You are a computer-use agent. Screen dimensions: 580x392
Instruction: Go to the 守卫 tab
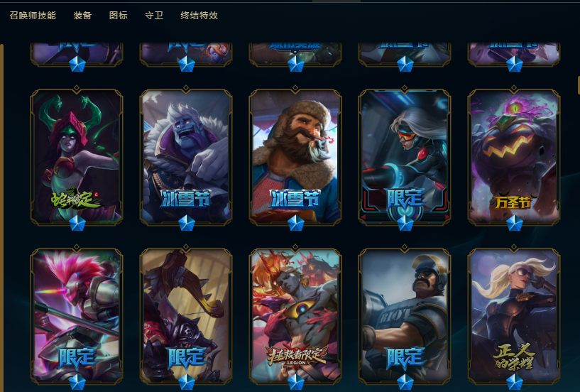pyautogui.click(x=154, y=15)
